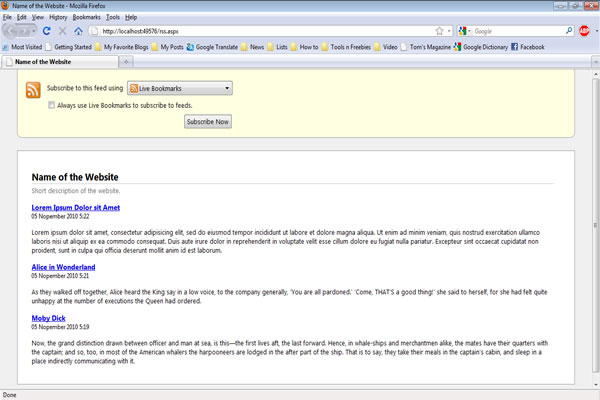Open the Alice in Wonderland link
Viewport: 600px width, 400px height.
point(64,267)
